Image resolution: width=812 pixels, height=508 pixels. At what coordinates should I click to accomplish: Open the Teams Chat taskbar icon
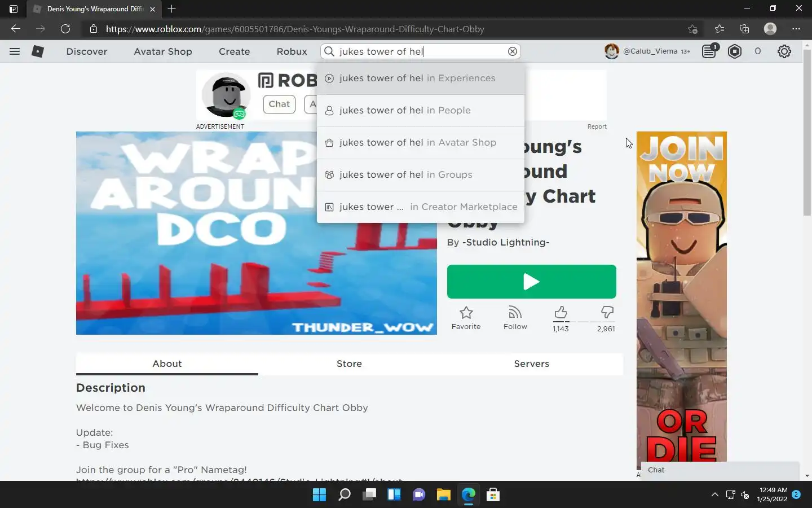[x=419, y=495]
